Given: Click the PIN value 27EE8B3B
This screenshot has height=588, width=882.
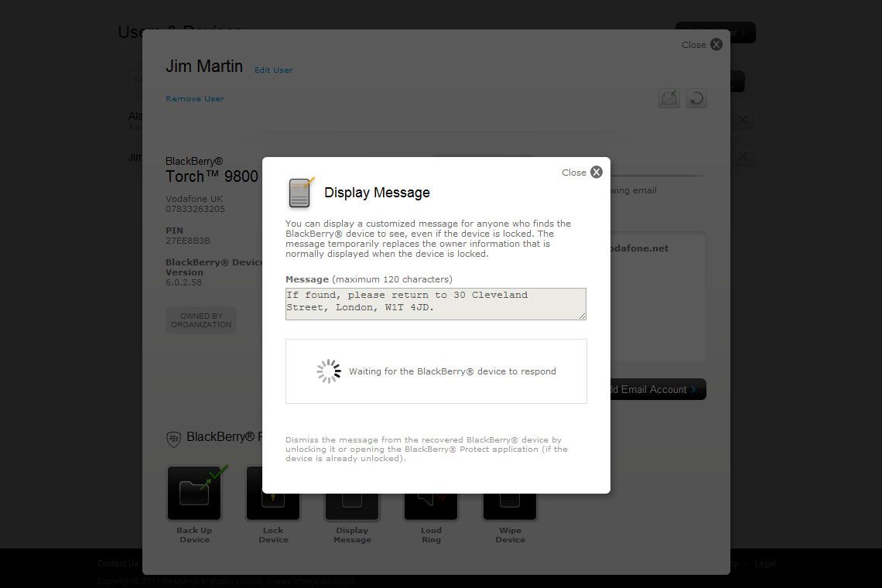Looking at the screenshot, I should coord(188,241).
